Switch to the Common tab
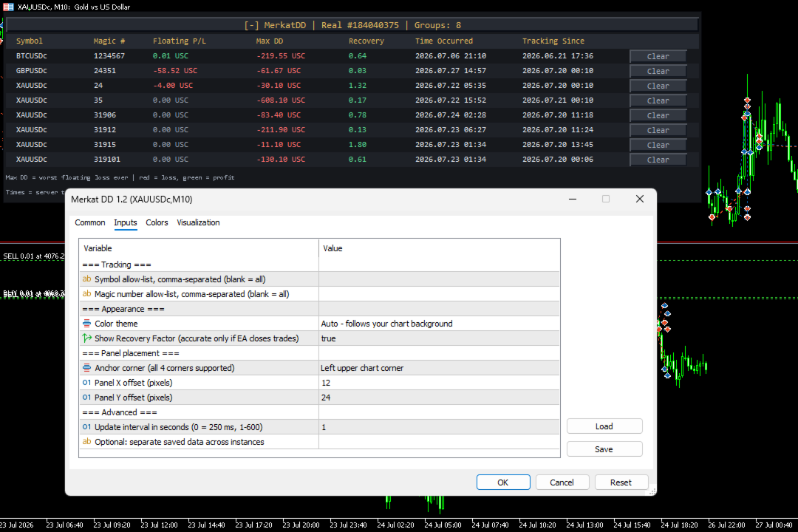This screenshot has width=798, height=532. [x=90, y=222]
